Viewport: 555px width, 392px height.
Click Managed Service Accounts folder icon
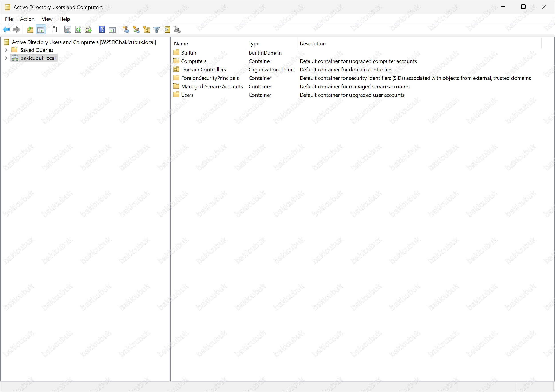176,86
